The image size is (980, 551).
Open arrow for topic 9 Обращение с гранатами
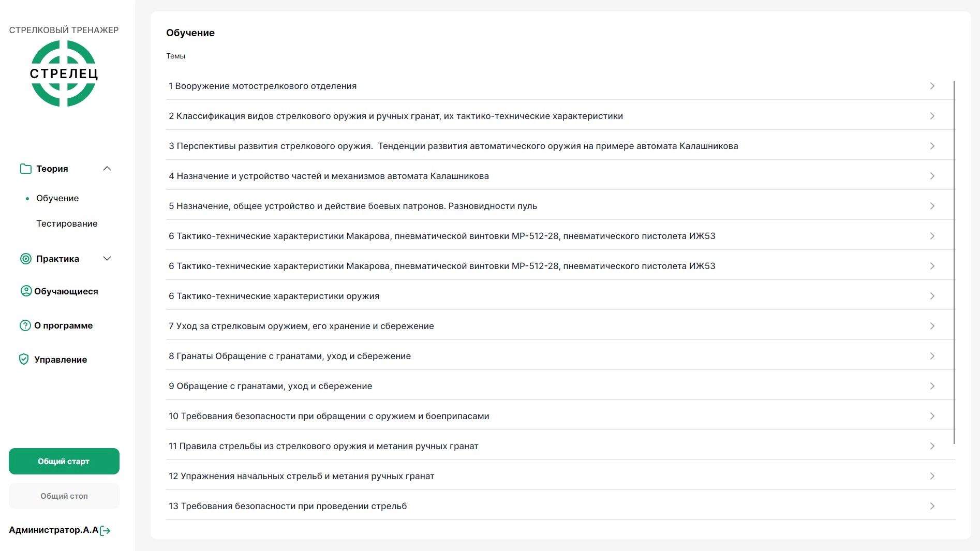pos(932,386)
